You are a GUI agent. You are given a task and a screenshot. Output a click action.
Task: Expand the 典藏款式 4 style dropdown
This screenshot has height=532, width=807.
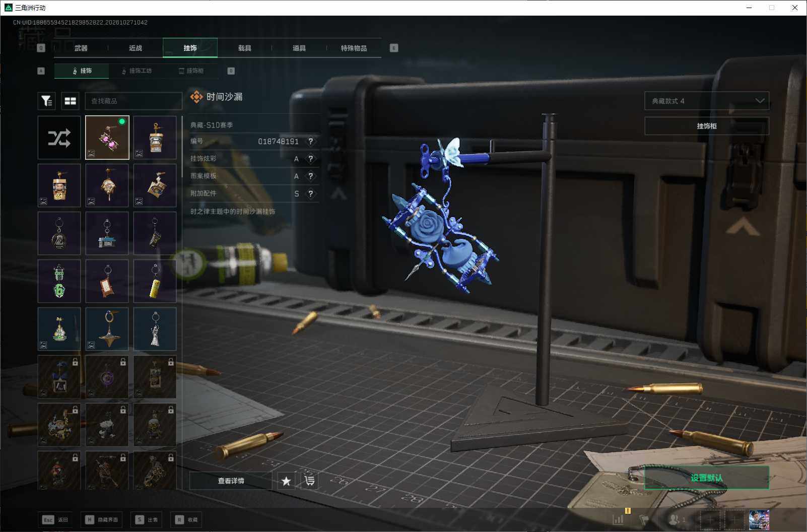pos(707,101)
